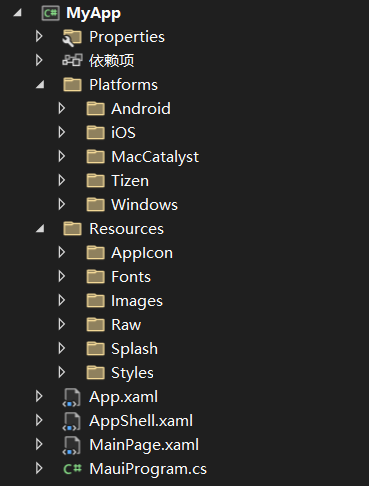
Task: Collapse the Platforms folder arrow
Action: point(40,85)
